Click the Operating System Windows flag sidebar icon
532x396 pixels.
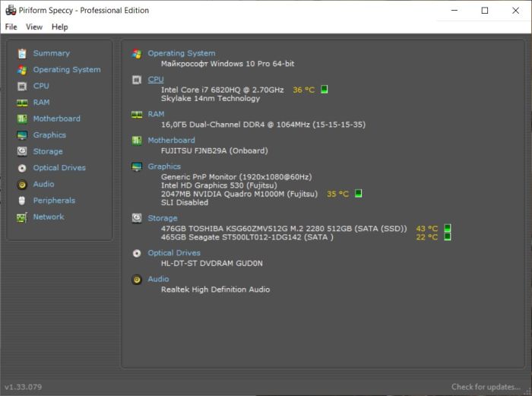[22, 70]
